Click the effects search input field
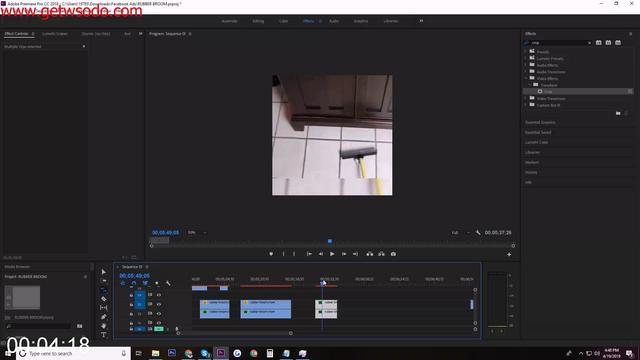Viewport: 640px width, 360px height. click(x=558, y=42)
